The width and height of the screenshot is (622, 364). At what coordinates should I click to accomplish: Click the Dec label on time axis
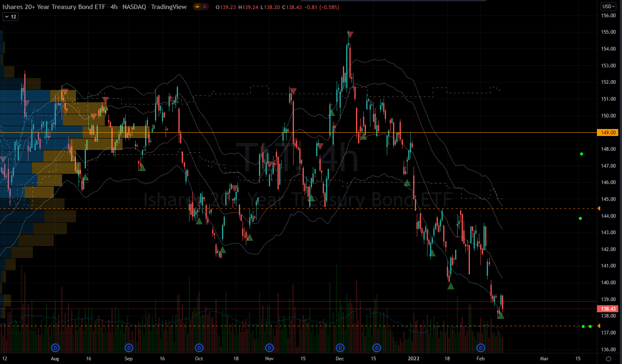pos(340,359)
